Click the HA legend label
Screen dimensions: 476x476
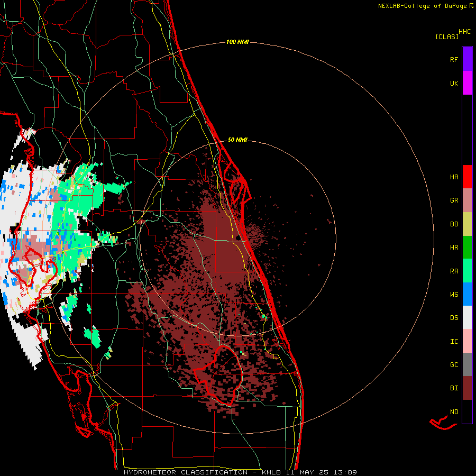pos(454,177)
